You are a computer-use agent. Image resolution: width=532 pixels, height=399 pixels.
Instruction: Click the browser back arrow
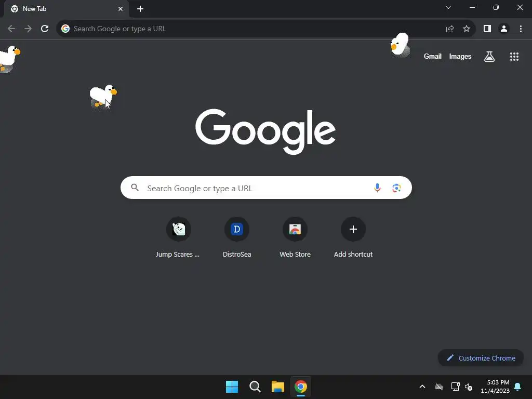(x=11, y=29)
